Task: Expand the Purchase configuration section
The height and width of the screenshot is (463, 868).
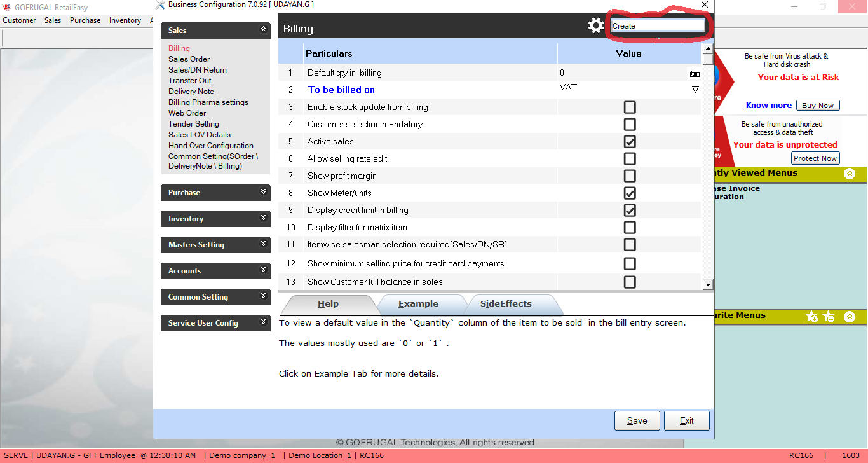Action: click(x=264, y=191)
